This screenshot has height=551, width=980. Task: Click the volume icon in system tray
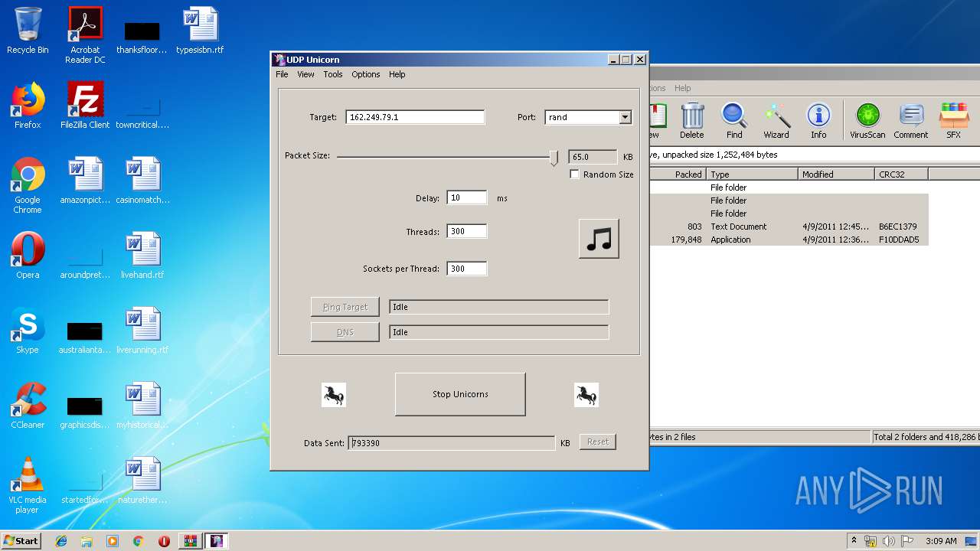889,541
